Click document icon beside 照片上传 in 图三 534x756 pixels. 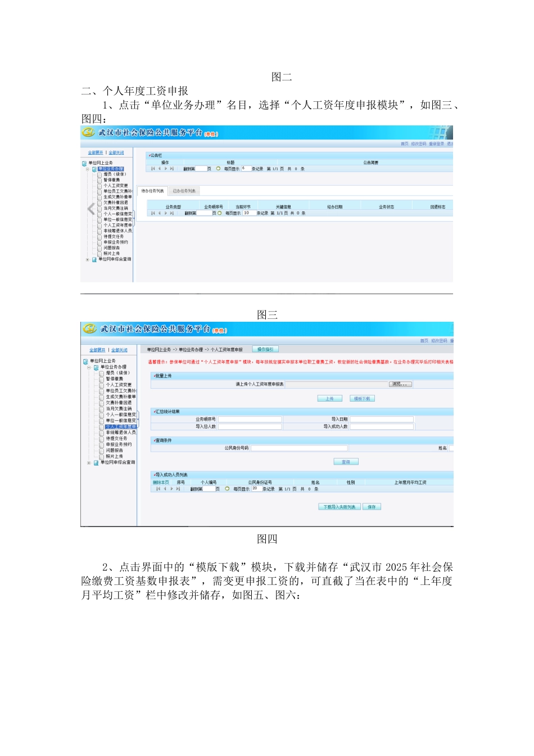coord(99,254)
